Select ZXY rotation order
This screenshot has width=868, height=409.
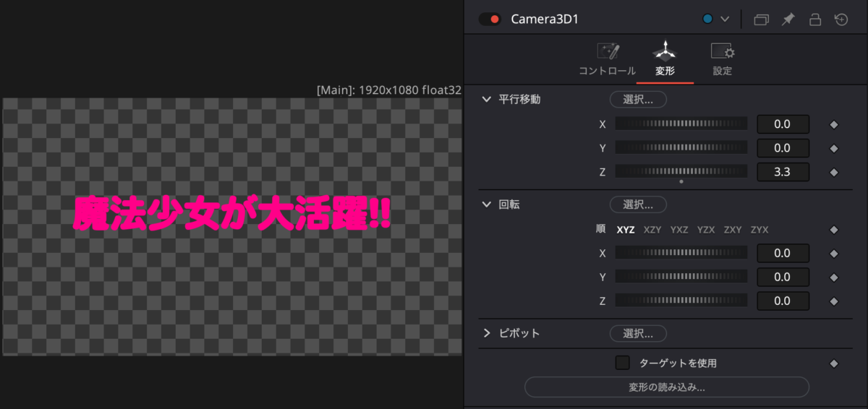[733, 230]
